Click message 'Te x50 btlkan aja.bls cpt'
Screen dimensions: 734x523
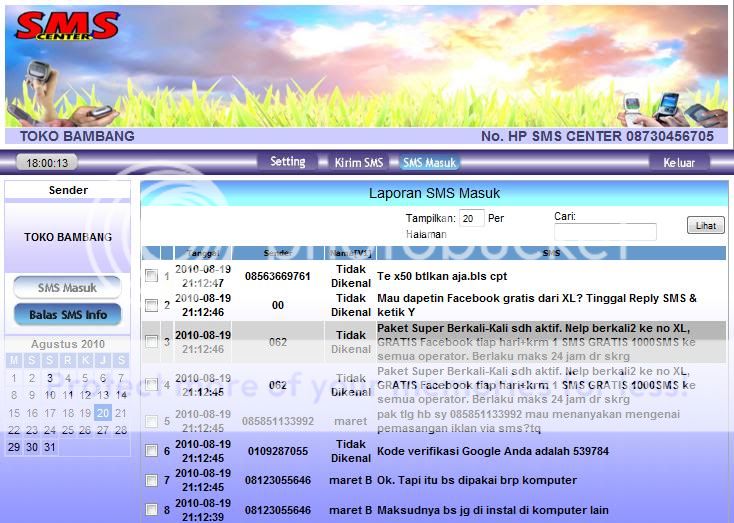(x=442, y=276)
